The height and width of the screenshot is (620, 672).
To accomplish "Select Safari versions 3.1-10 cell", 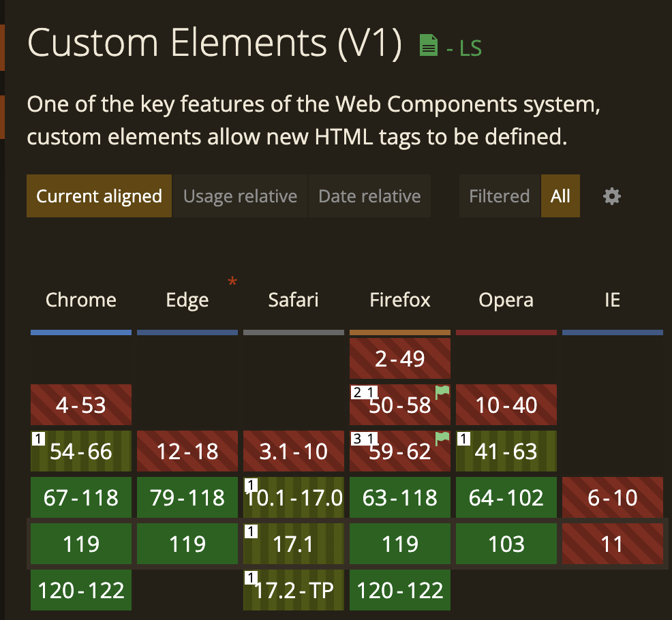I will pos(294,451).
